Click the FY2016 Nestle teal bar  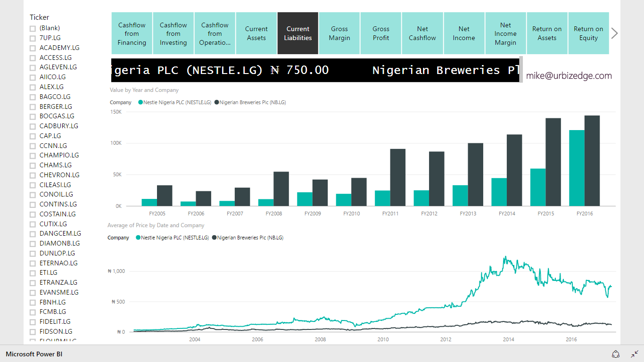pyautogui.click(x=577, y=168)
